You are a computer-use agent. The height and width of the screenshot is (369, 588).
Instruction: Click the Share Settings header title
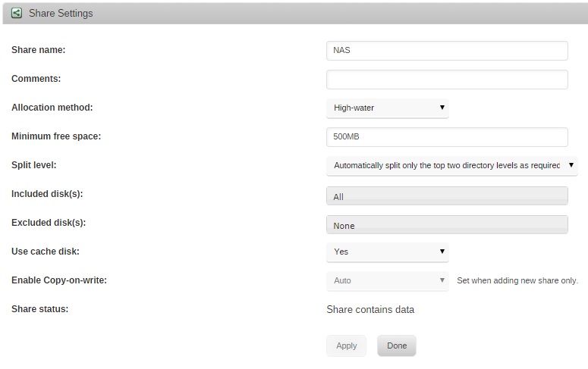coord(61,13)
